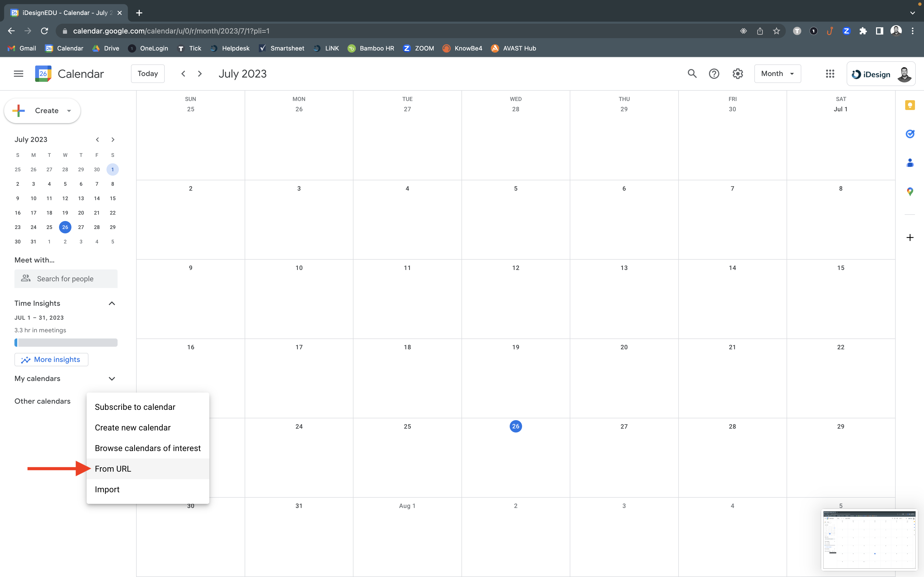This screenshot has height=577, width=924.
Task: Click the Search for people field
Action: coord(66,278)
